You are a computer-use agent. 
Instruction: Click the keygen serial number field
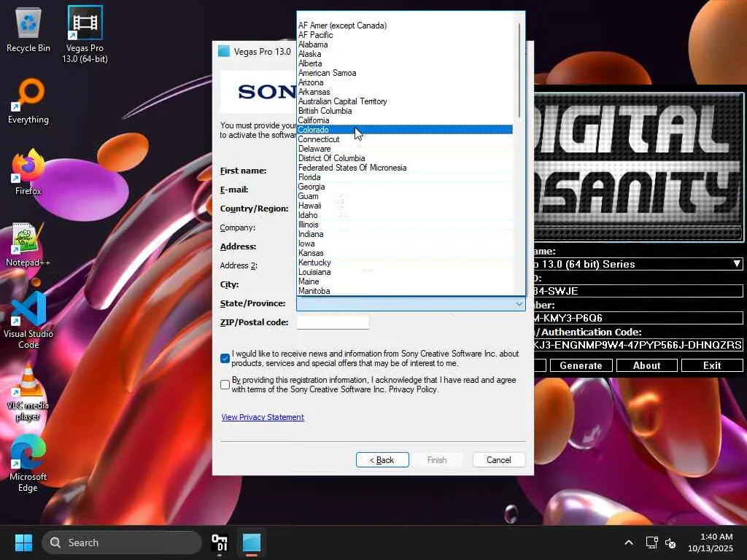pyautogui.click(x=638, y=318)
